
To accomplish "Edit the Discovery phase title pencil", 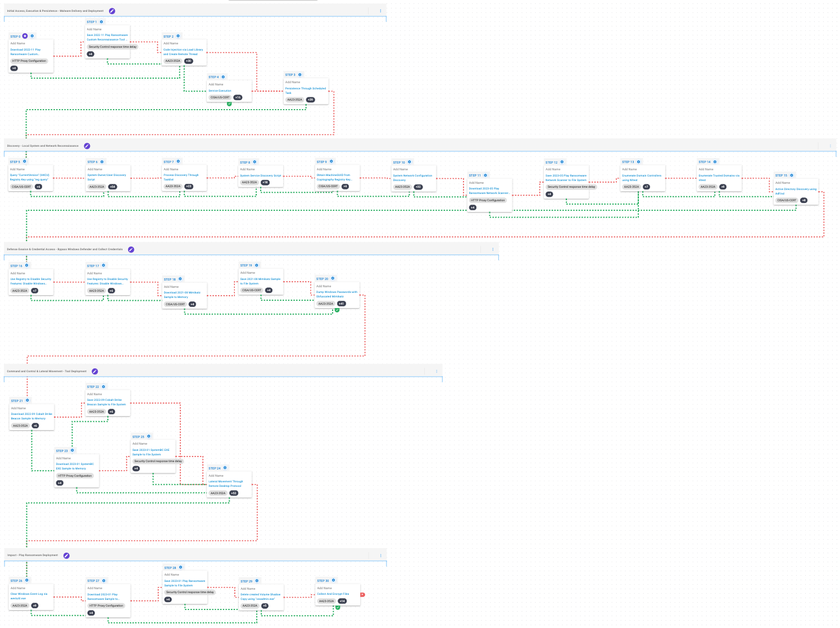I will click(87, 146).
